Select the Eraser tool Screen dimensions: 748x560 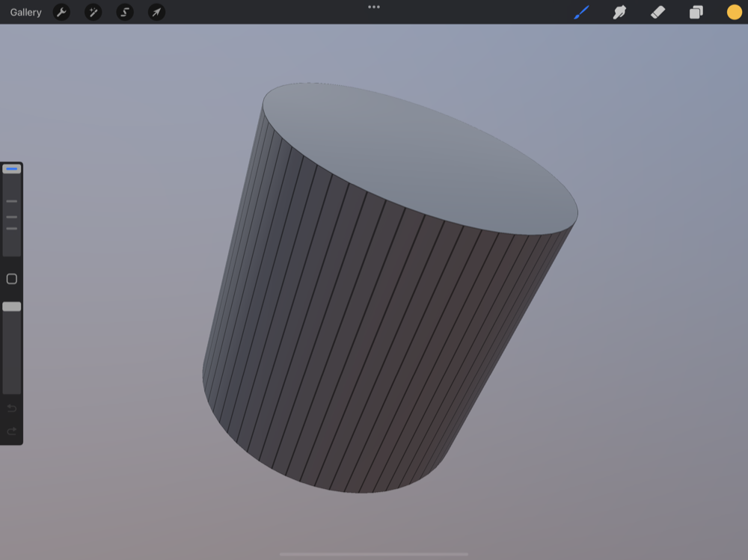[657, 13]
